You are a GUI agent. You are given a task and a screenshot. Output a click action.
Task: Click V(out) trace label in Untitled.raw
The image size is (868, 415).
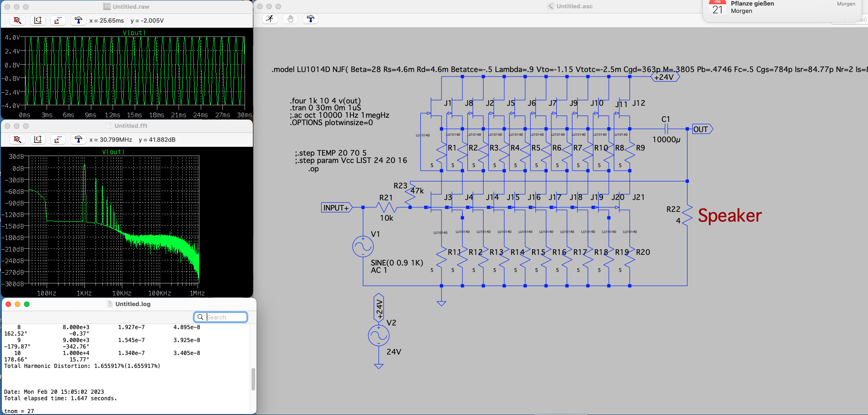[x=134, y=33]
